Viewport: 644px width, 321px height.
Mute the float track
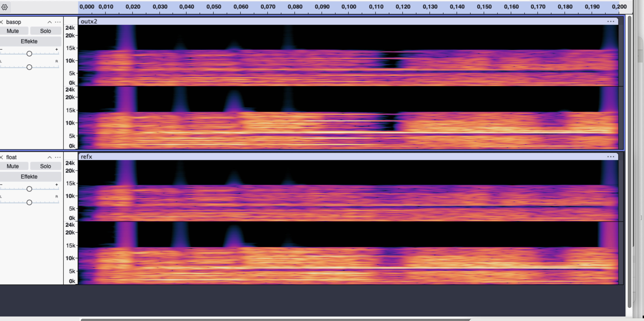13,166
